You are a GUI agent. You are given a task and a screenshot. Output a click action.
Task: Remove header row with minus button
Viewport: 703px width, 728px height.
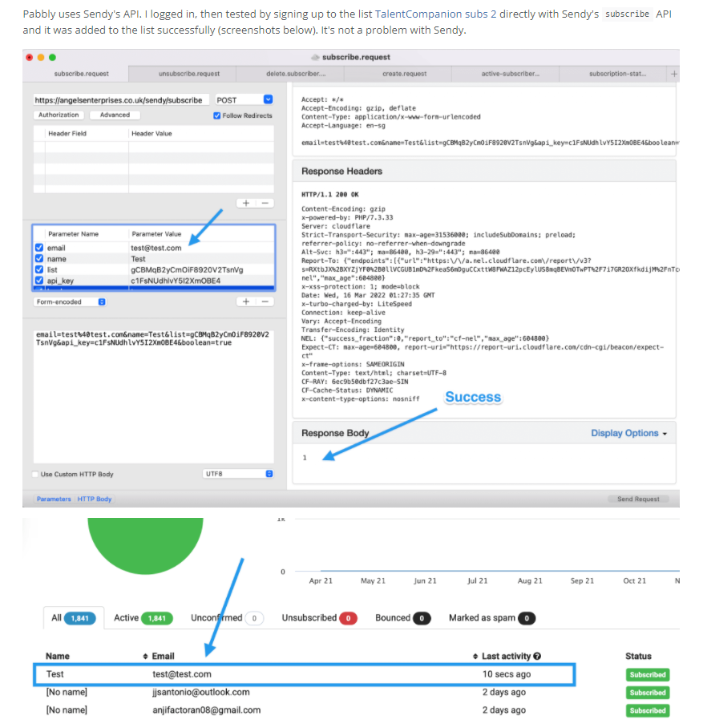pyautogui.click(x=265, y=203)
